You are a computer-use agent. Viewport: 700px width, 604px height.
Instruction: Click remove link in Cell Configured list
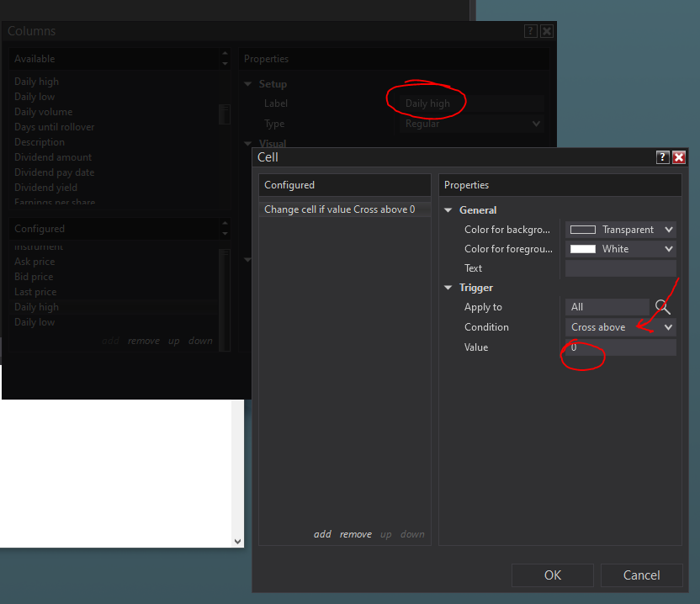pyautogui.click(x=355, y=534)
